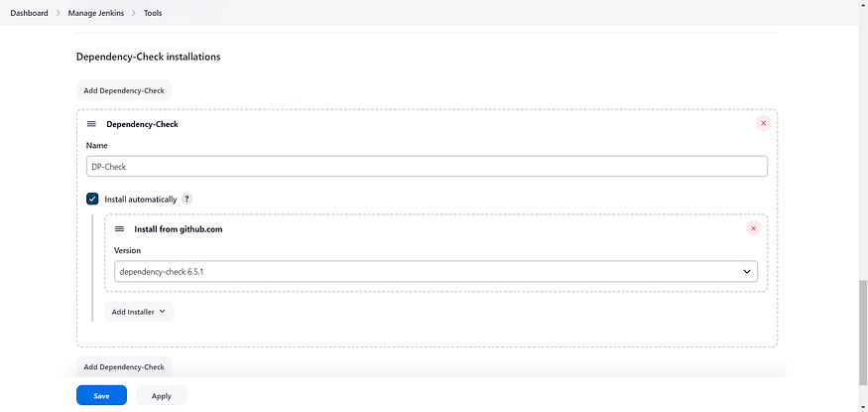The width and height of the screenshot is (868, 412).
Task: Go to Dashboard in the breadcrumb
Action: 30,13
